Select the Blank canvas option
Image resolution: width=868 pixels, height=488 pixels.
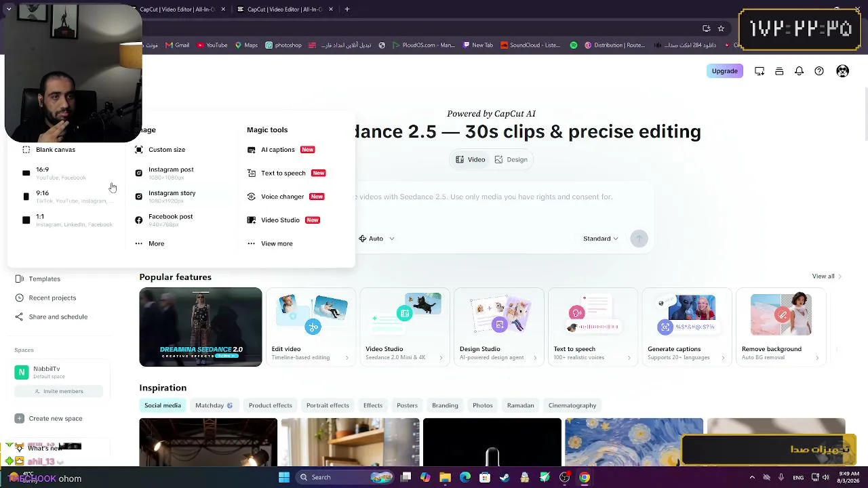coord(49,150)
